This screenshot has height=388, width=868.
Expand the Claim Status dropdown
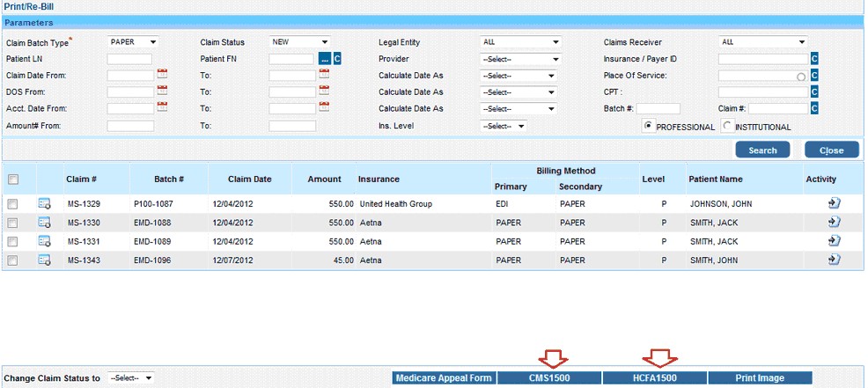(x=300, y=42)
